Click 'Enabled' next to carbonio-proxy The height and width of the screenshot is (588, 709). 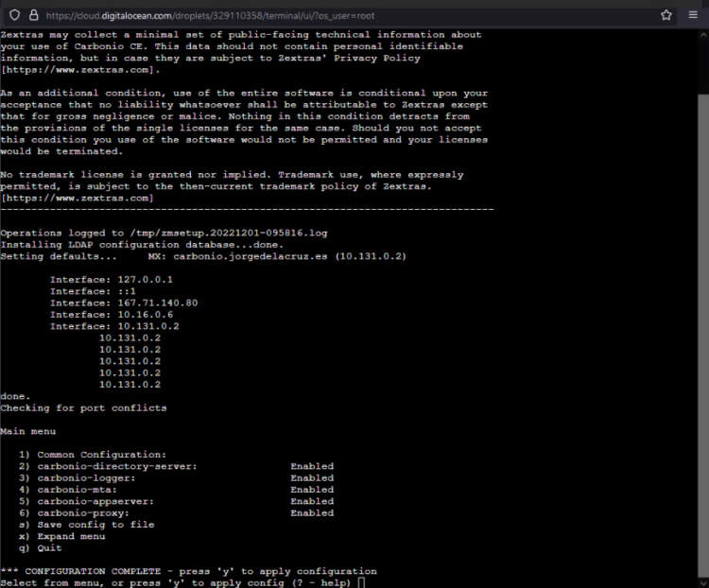(x=312, y=513)
